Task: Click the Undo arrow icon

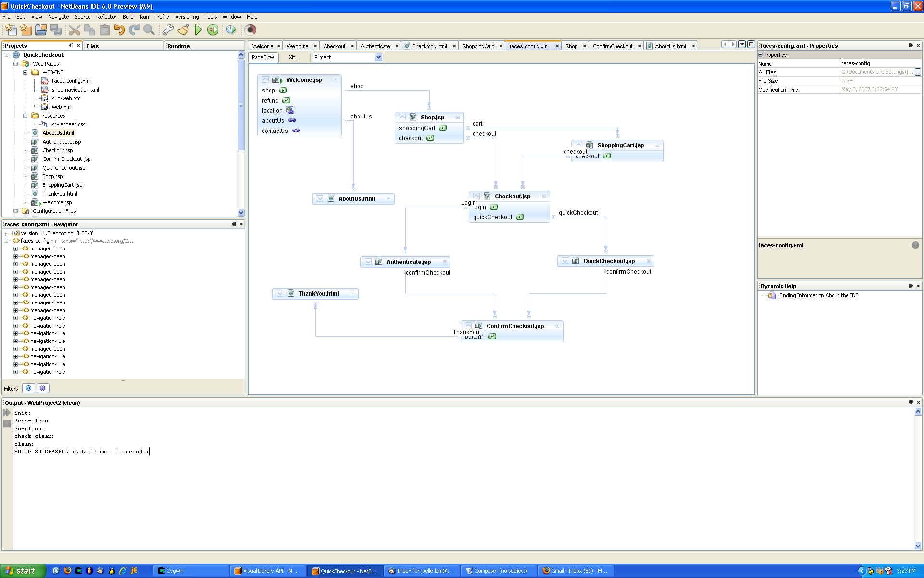Action: point(119,30)
